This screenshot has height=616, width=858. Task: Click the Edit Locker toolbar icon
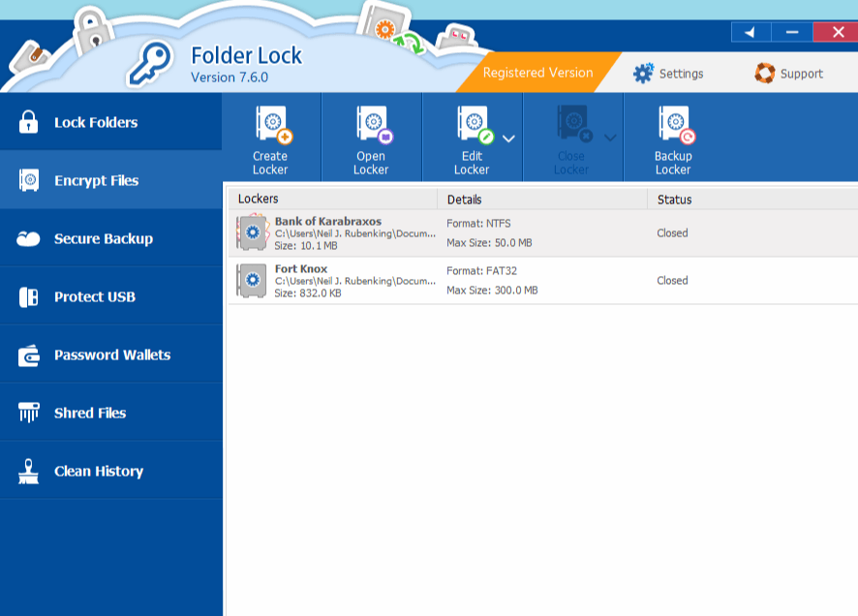pos(475,124)
